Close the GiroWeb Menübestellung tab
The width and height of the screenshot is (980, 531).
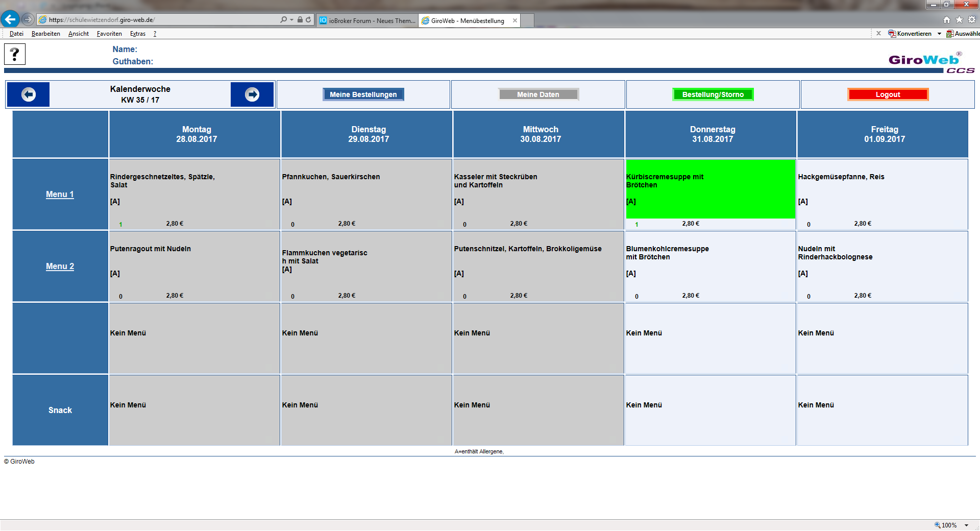pyautogui.click(x=515, y=20)
